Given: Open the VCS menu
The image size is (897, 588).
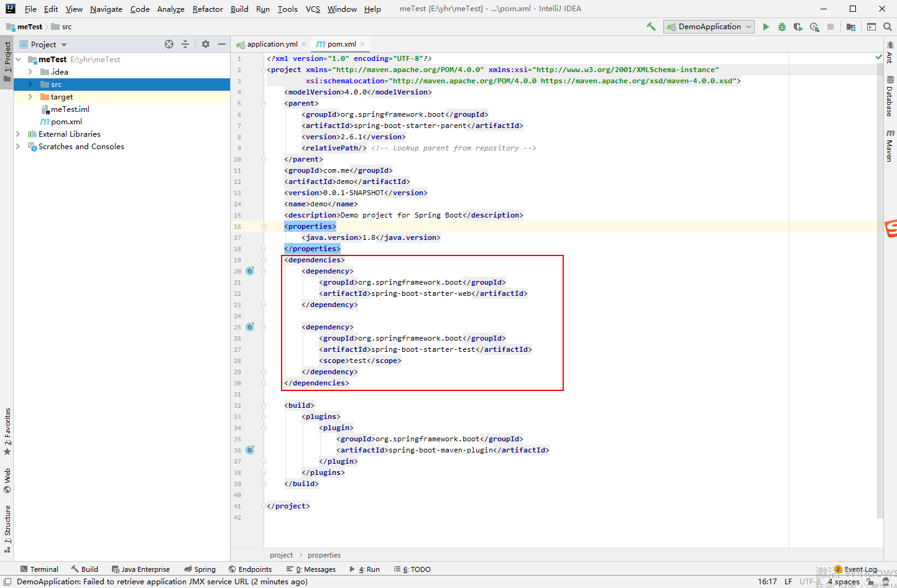Looking at the screenshot, I should [313, 9].
